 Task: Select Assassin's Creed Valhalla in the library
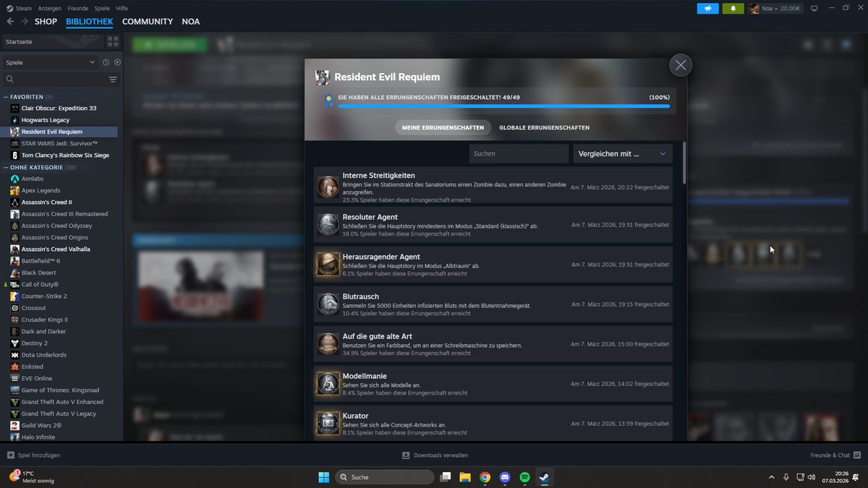click(x=56, y=249)
